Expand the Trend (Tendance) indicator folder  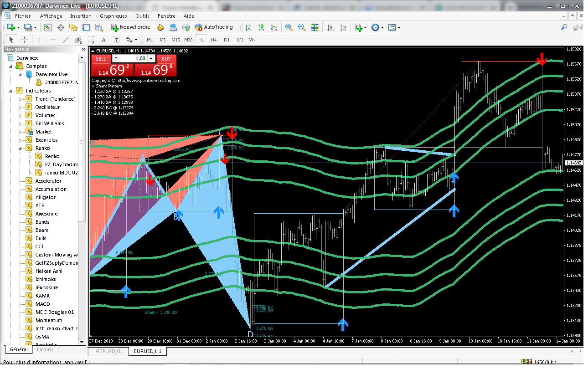(x=21, y=99)
